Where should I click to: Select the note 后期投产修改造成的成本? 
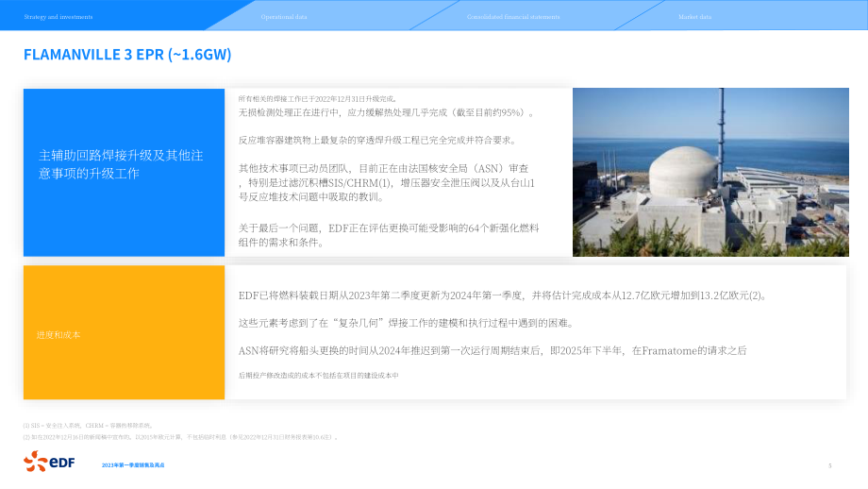point(318,376)
